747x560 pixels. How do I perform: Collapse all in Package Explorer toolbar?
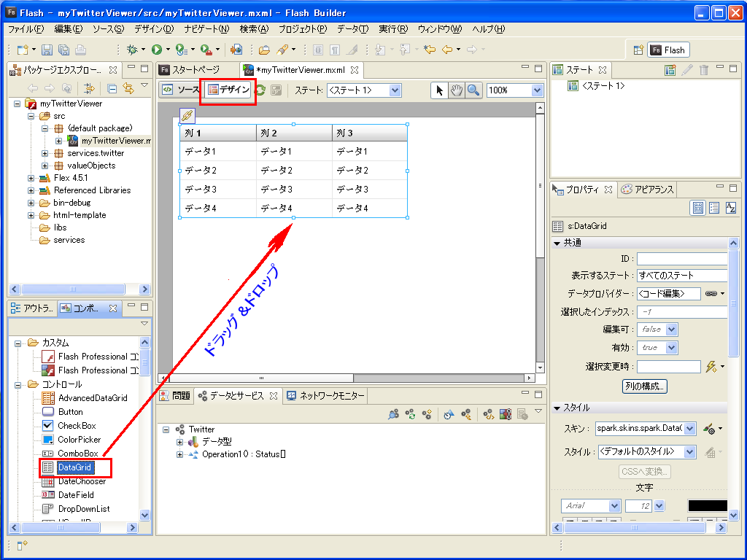[x=112, y=88]
